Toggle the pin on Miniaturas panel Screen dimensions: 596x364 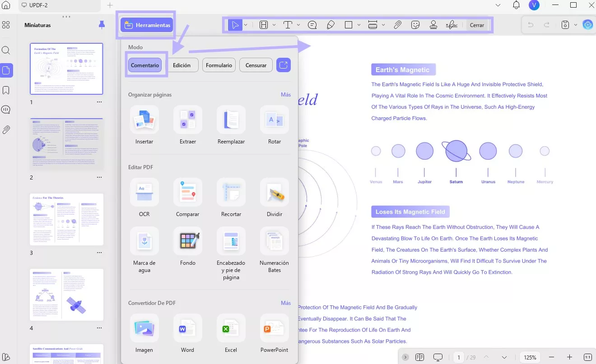pyautogui.click(x=102, y=25)
